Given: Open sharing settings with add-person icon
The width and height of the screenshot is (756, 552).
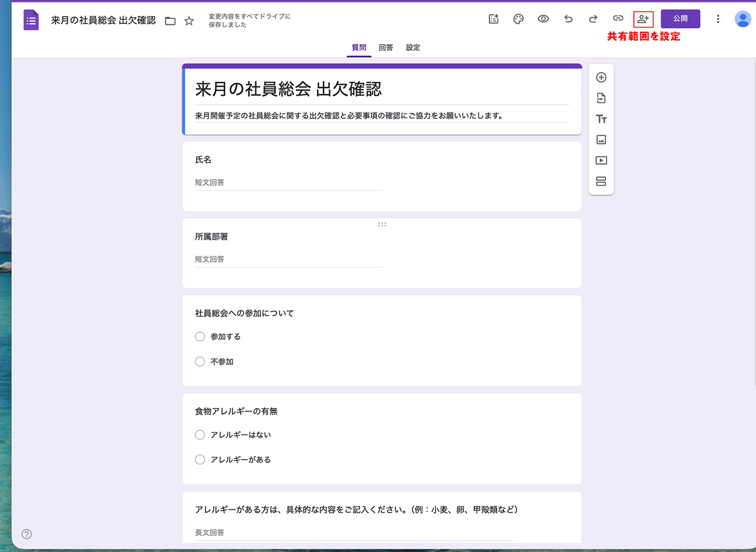Looking at the screenshot, I should [643, 19].
